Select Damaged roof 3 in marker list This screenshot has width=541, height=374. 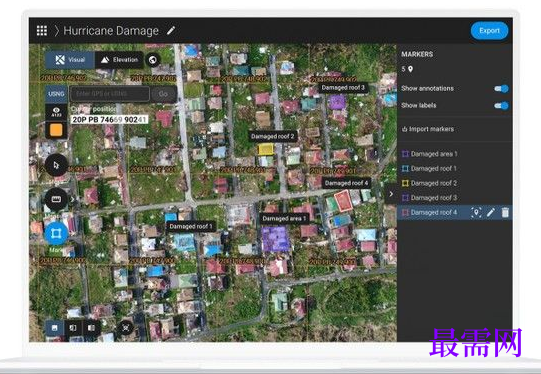pyautogui.click(x=454, y=198)
